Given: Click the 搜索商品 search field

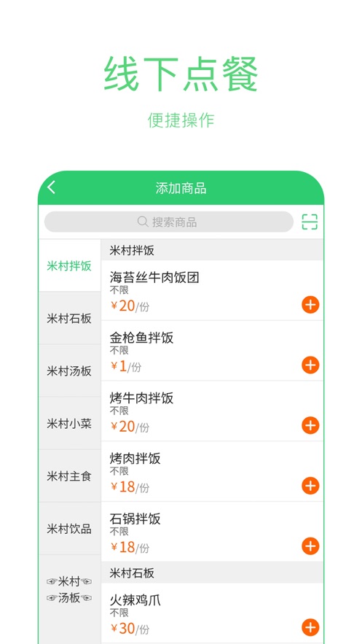Looking at the screenshot, I should click(169, 222).
